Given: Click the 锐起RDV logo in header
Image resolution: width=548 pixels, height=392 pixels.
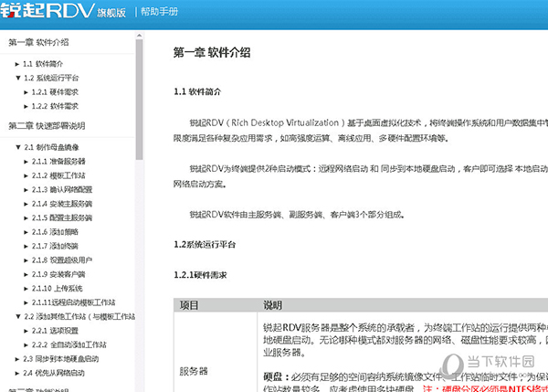Looking at the screenshot, I should tap(64, 13).
